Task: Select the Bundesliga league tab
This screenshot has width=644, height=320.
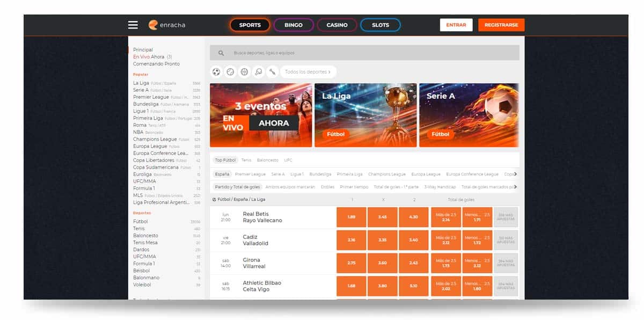Action: [320, 174]
